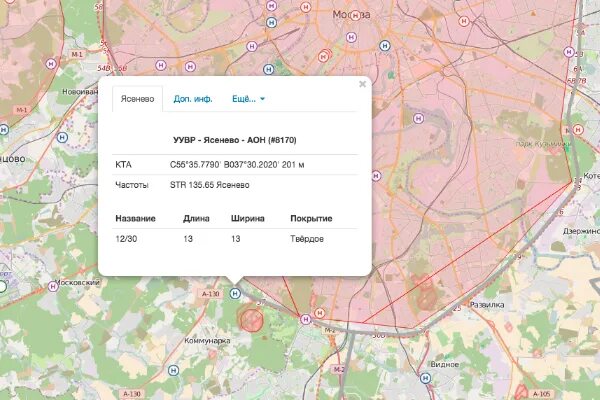
Task: Click the КТА row label
Action: 123,165
